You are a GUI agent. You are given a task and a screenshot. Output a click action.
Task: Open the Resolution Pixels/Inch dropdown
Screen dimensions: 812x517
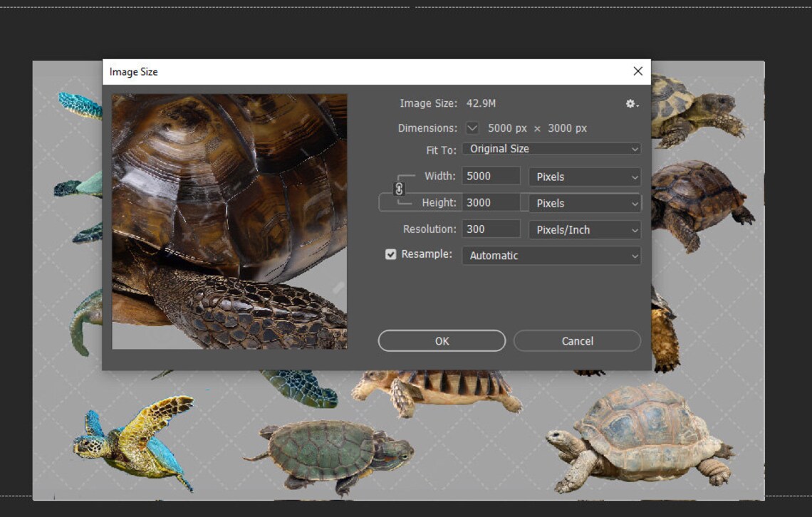[x=584, y=229]
